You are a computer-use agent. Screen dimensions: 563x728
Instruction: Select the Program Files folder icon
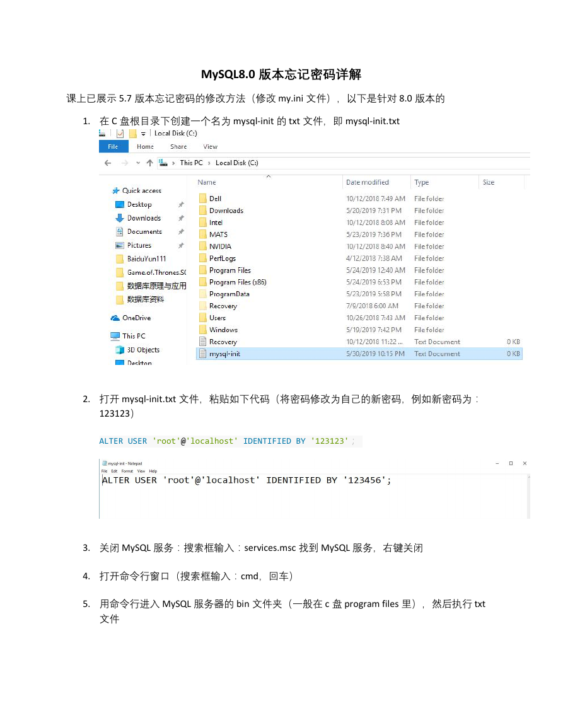[202, 270]
